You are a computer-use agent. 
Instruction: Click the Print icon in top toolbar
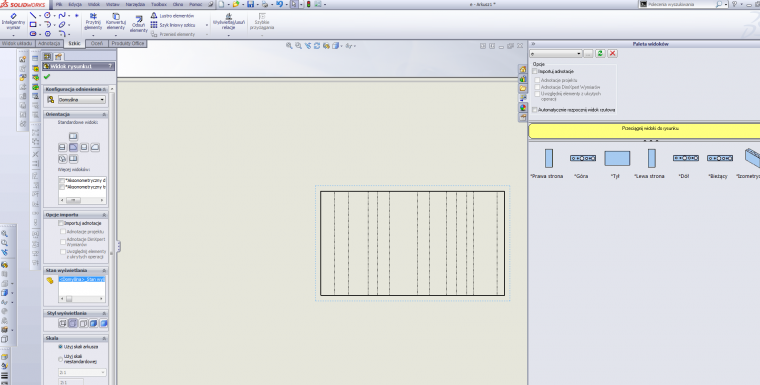tap(265, 4)
